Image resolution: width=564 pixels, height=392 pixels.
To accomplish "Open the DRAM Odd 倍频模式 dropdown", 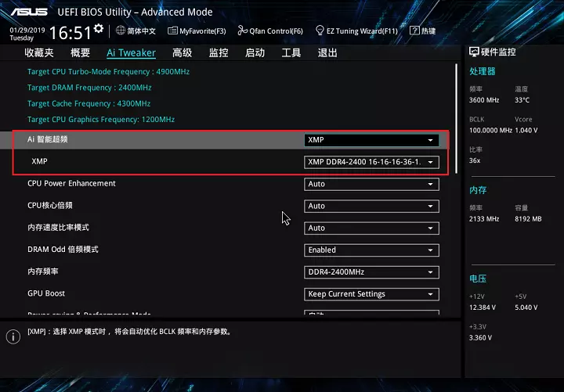I will coord(371,250).
